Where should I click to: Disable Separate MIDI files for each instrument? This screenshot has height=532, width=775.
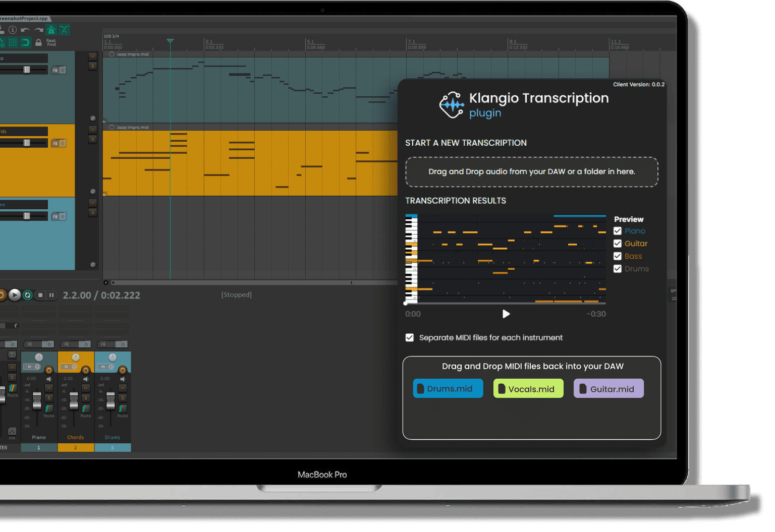click(x=409, y=337)
